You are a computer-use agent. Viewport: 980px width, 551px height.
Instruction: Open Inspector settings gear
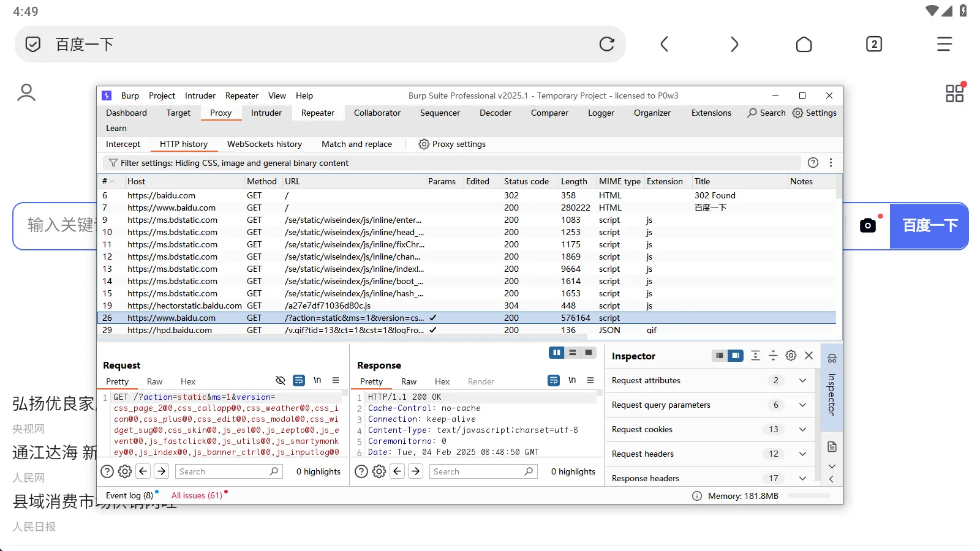point(791,356)
